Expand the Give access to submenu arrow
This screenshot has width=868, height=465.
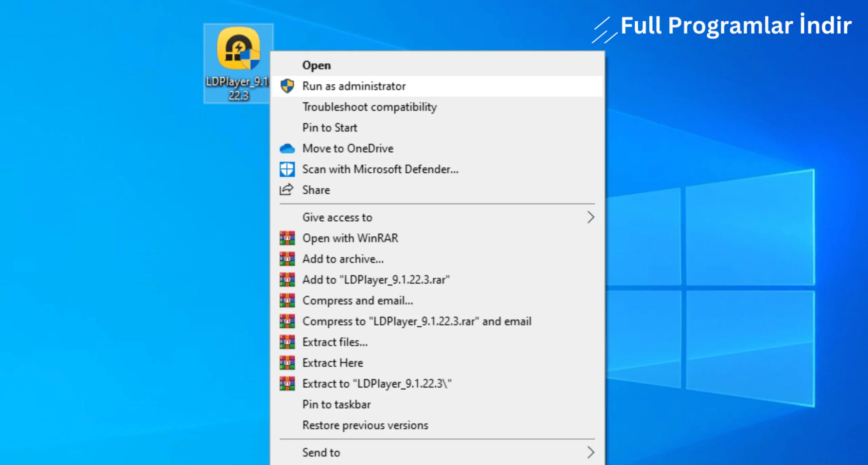point(591,217)
